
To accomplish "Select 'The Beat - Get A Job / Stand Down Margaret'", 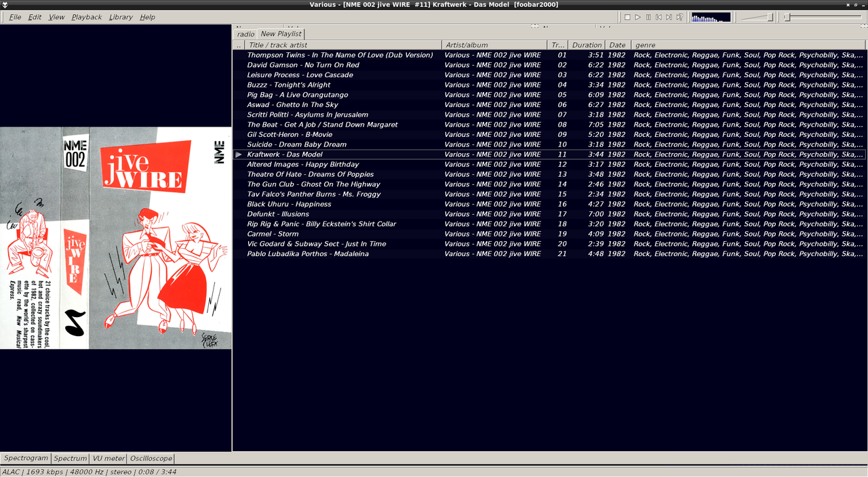I will [322, 125].
